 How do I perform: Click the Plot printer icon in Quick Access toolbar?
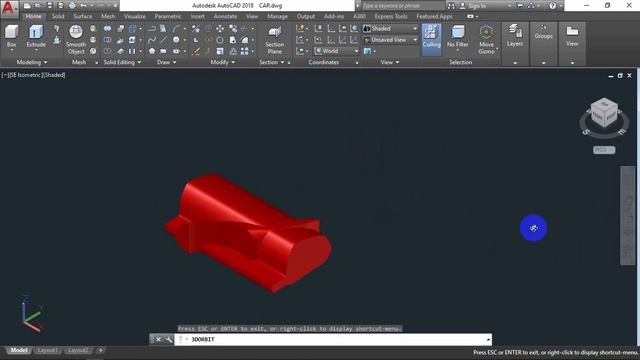click(x=72, y=6)
